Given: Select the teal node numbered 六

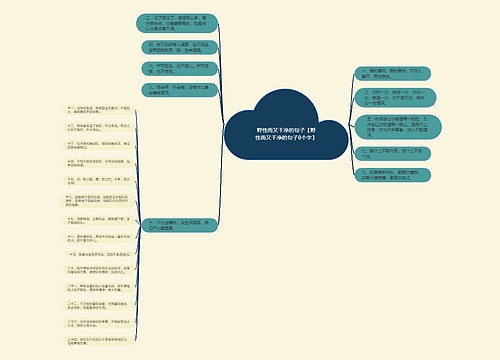Looking at the screenshot, I should point(180,69).
